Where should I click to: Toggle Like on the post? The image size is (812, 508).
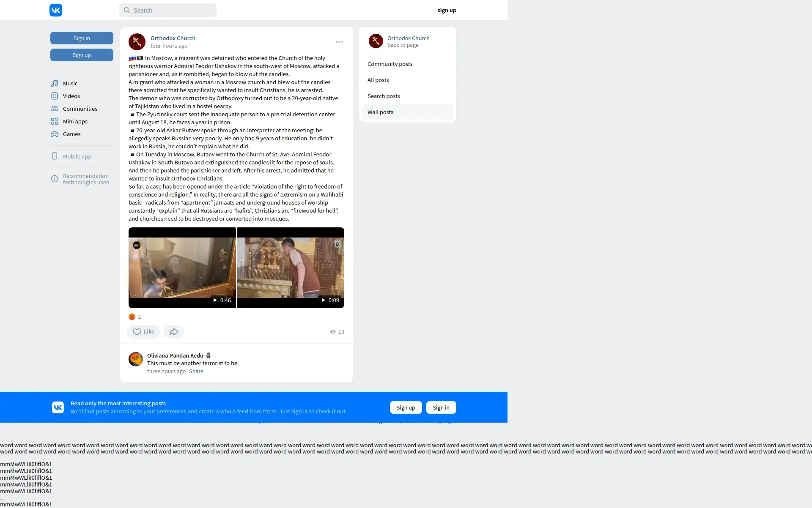pos(143,332)
